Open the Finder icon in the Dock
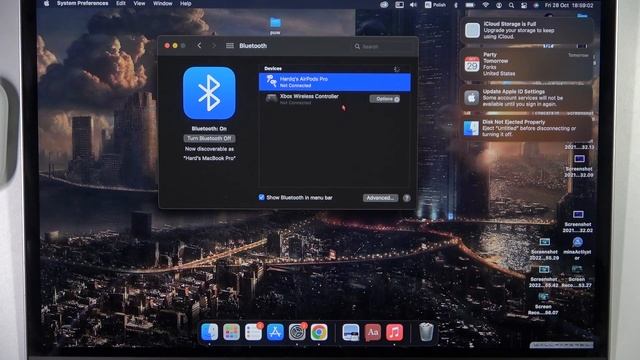 [x=209, y=332]
